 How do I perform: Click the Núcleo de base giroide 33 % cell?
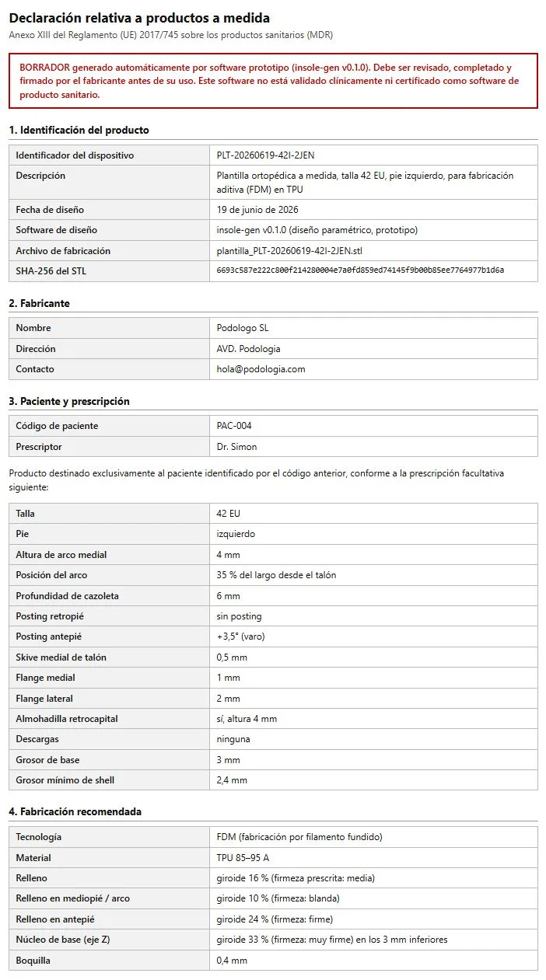pyautogui.click(x=373, y=940)
